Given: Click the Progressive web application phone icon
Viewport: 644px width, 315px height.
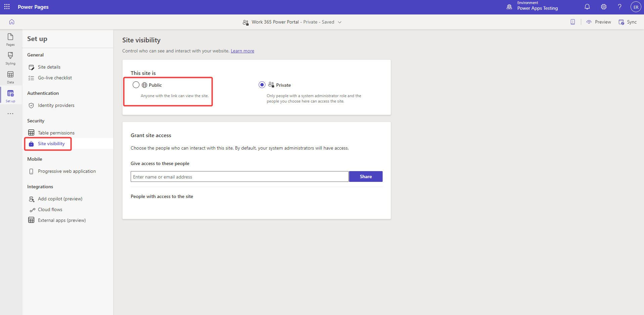Looking at the screenshot, I should [x=31, y=171].
